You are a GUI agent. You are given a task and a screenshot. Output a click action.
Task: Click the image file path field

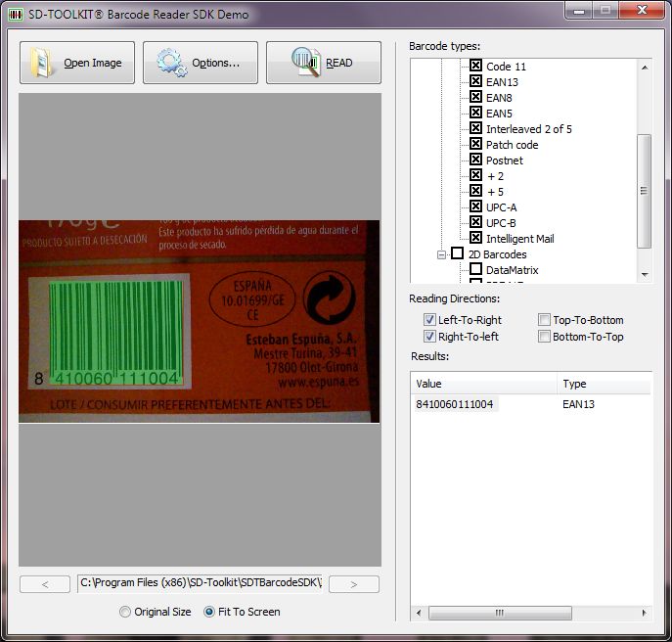click(x=201, y=584)
